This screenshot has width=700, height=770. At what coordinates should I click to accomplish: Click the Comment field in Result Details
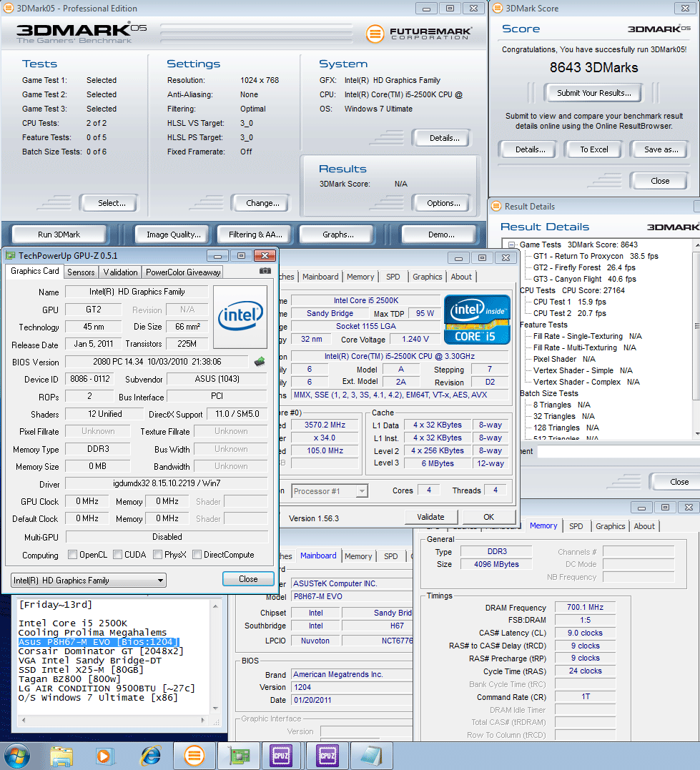(x=618, y=451)
